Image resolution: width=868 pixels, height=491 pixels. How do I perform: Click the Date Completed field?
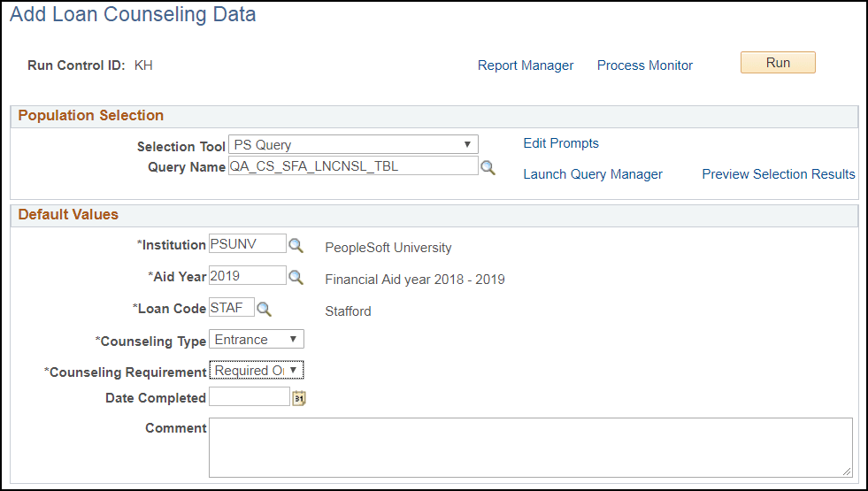coord(249,397)
